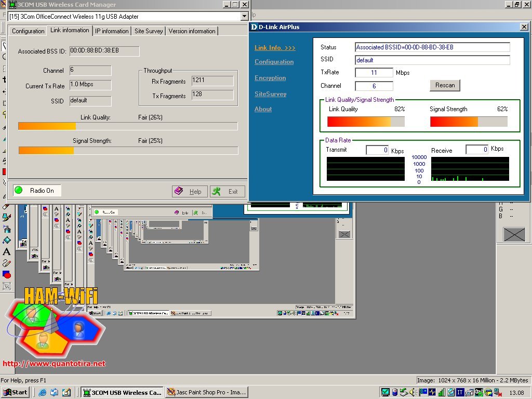Activate Jasc Paint Shop Pro taskbar button
Image resolution: width=532 pixels, height=399 pixels.
(207, 392)
